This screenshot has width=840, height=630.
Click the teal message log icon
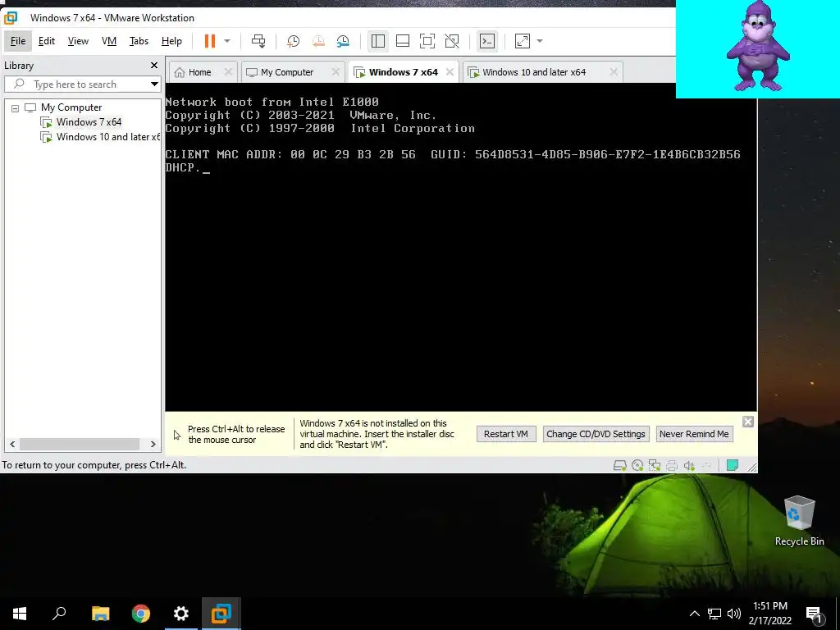(x=733, y=465)
